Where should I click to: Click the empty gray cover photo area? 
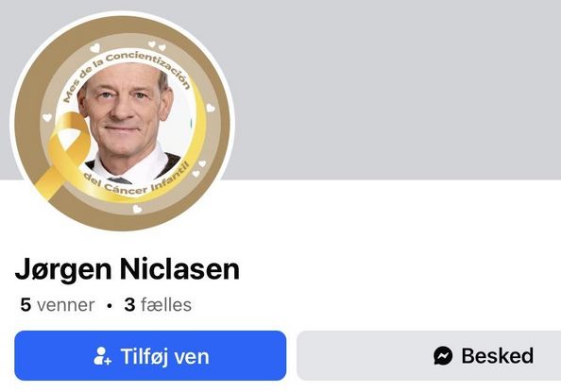click(394, 90)
